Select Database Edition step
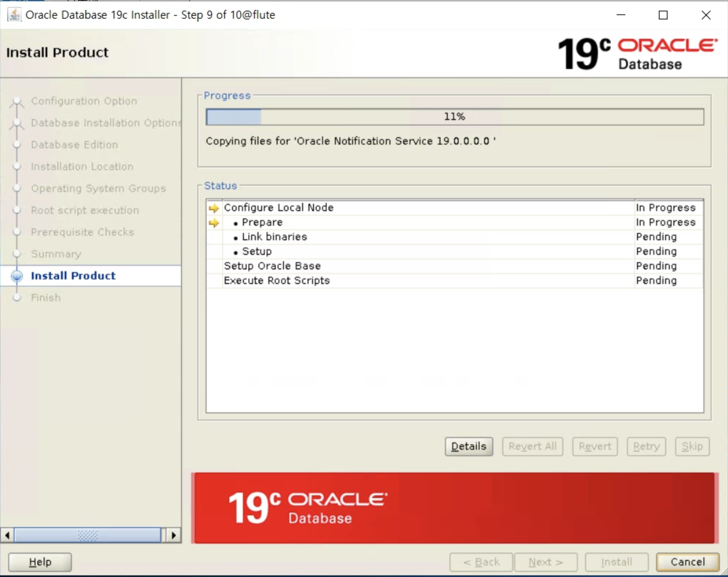 tap(74, 145)
